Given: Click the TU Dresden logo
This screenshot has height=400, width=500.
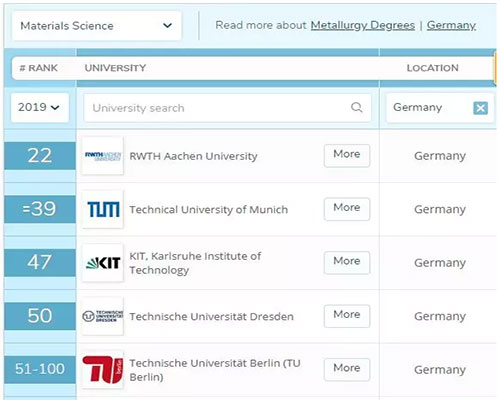Looking at the screenshot, I should (x=103, y=316).
